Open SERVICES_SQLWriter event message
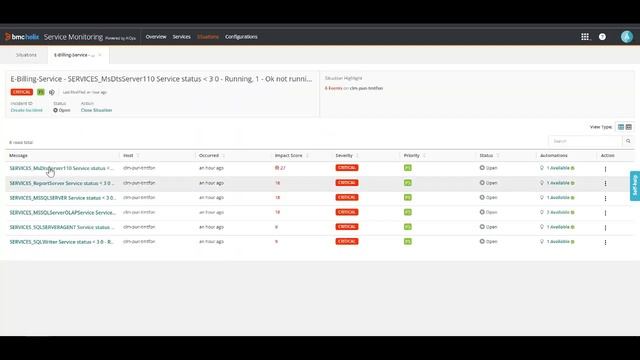 click(61, 242)
